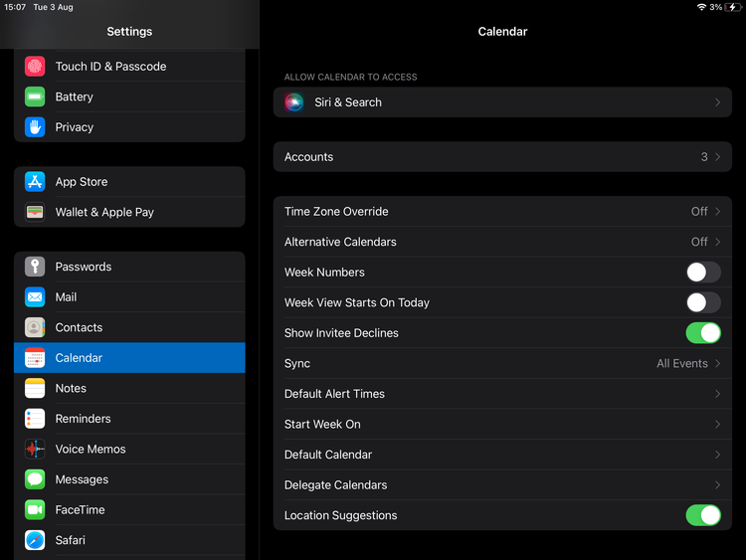The width and height of the screenshot is (746, 560).
Task: Tap the All Events sync value
Action: 682,363
